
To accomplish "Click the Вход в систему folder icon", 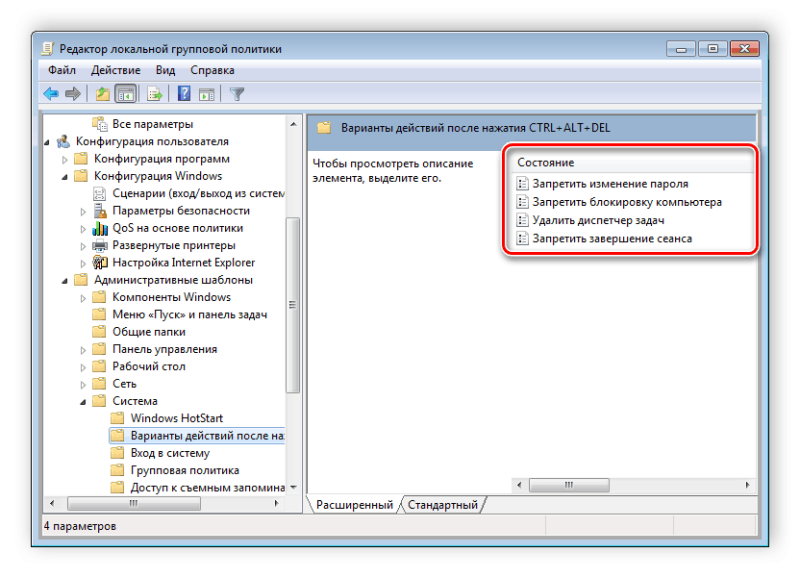I will point(118,453).
